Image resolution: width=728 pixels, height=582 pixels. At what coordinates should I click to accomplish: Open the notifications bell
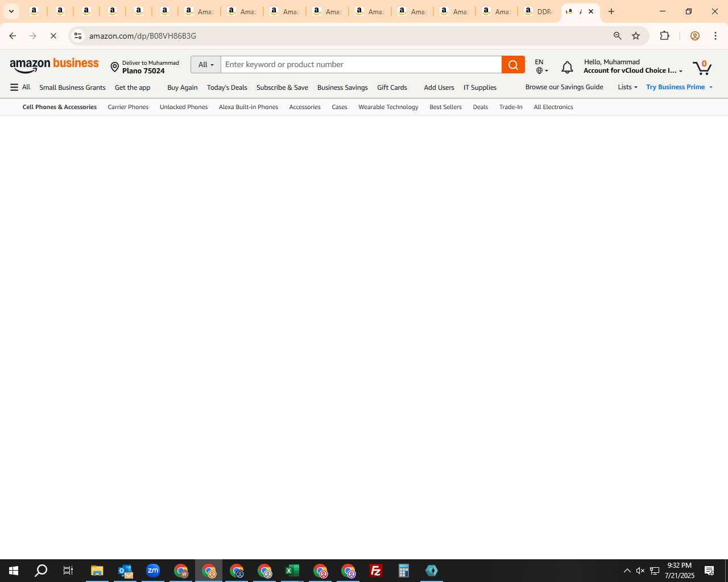(567, 68)
